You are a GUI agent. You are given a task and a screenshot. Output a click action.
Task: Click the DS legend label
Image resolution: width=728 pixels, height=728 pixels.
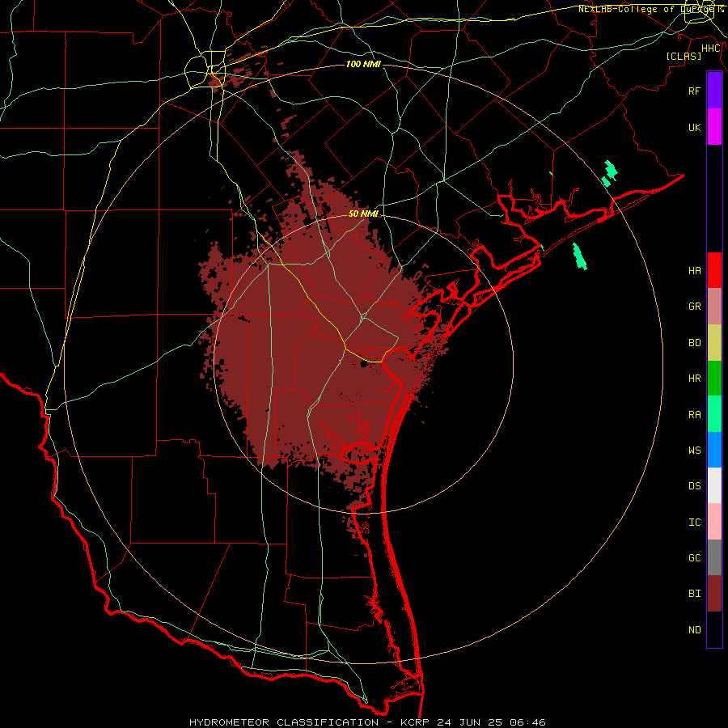click(695, 486)
